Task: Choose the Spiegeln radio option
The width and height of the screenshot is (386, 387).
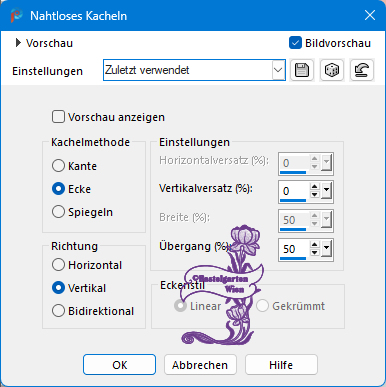Action: tap(58, 212)
